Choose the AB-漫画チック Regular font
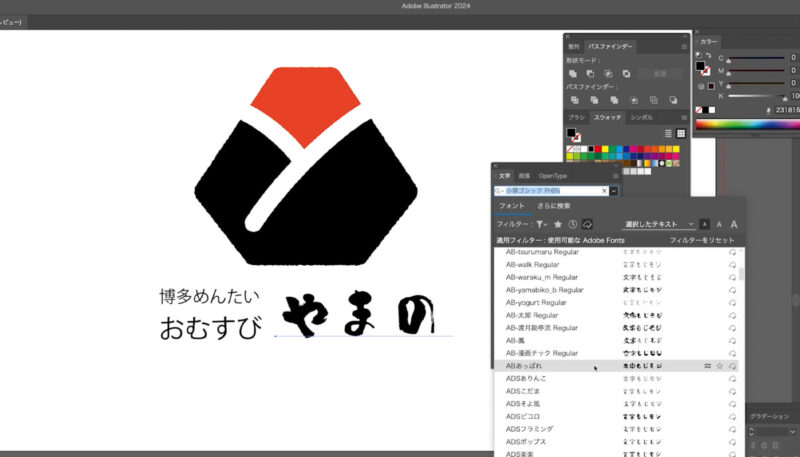800x457 pixels. click(x=542, y=353)
